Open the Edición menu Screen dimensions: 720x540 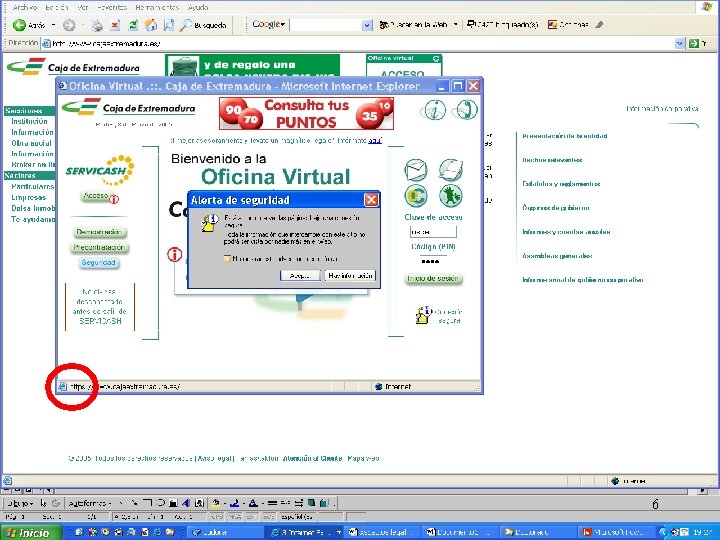(x=57, y=7)
